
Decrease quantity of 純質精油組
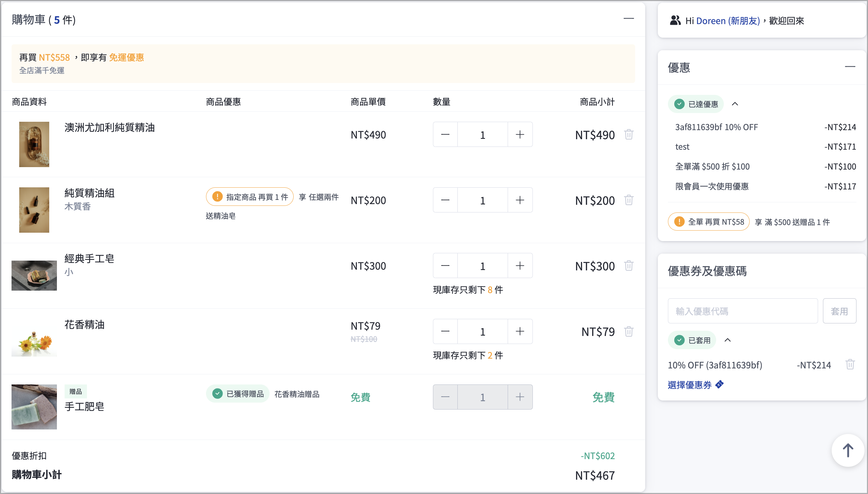click(x=445, y=200)
